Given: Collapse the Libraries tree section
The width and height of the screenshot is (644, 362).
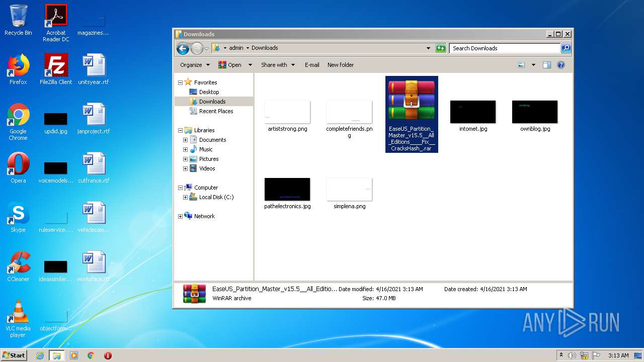Looking at the screenshot, I should tap(180, 130).
